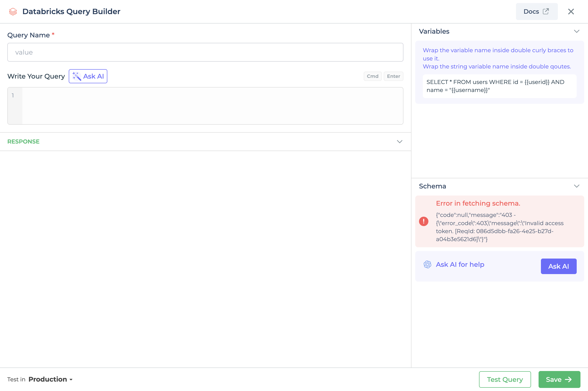Click the Ask AI for help icon
Viewport: 588px width, 391px height.
427,264
